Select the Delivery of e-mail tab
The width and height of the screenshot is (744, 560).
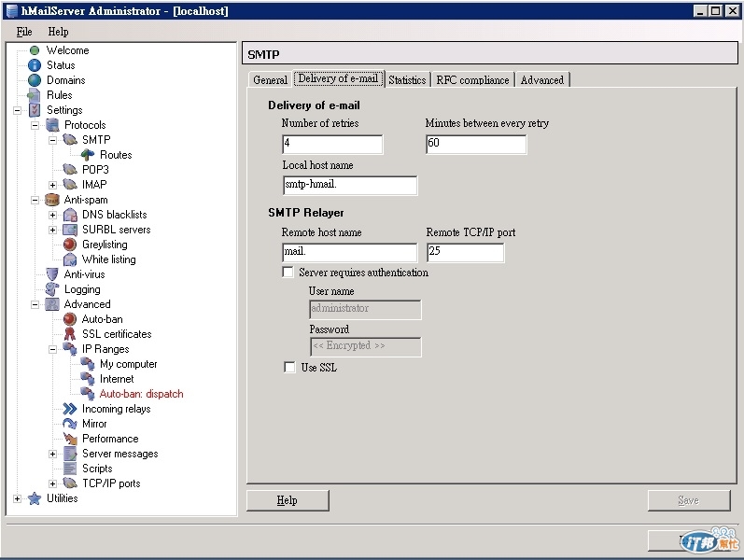(x=338, y=78)
